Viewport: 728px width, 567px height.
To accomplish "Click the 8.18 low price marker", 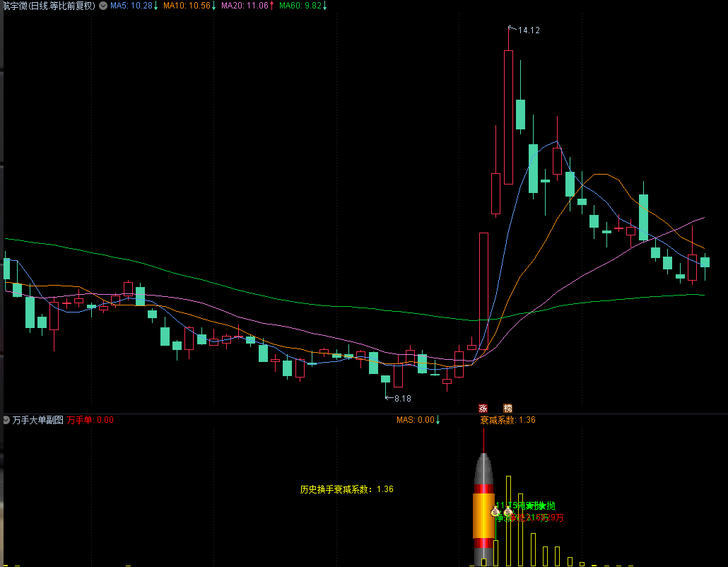I will coord(401,399).
